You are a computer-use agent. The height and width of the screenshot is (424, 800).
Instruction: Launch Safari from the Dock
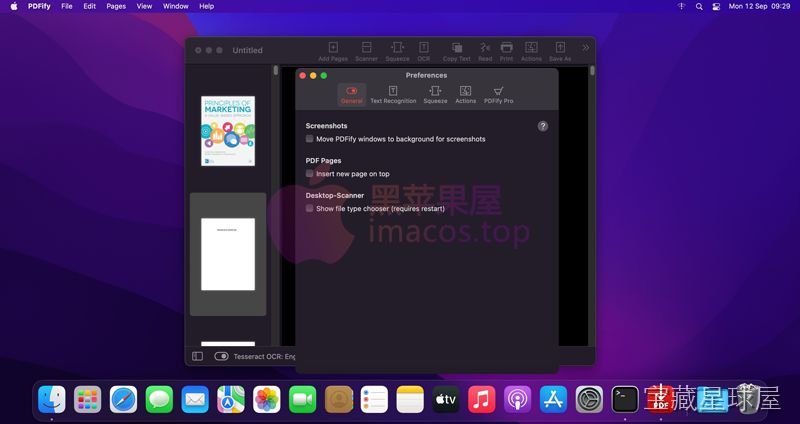[x=123, y=399]
